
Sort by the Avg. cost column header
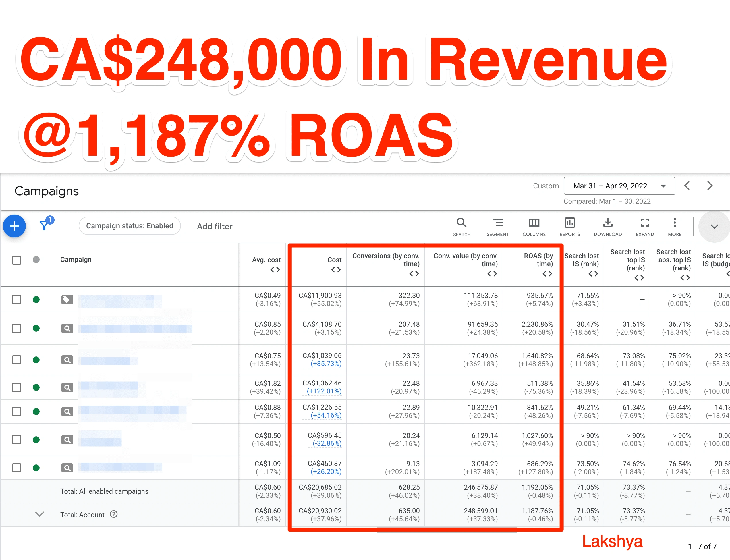[266, 260]
